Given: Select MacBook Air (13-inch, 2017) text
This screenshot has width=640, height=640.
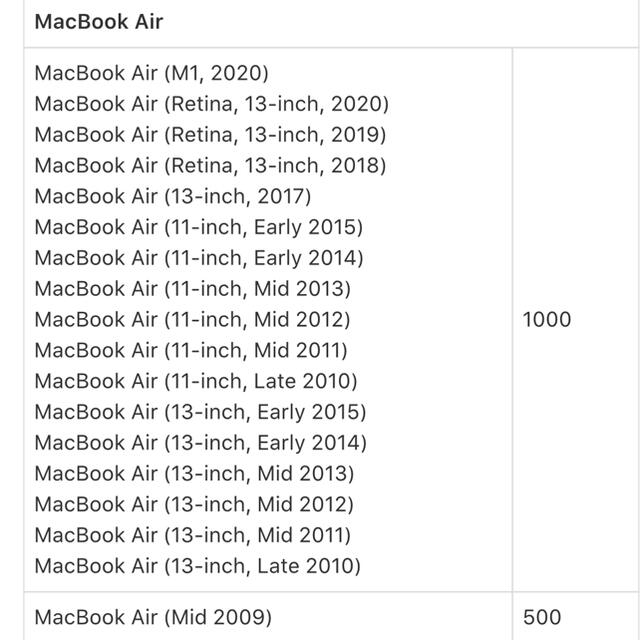Looking at the screenshot, I should click(173, 197).
